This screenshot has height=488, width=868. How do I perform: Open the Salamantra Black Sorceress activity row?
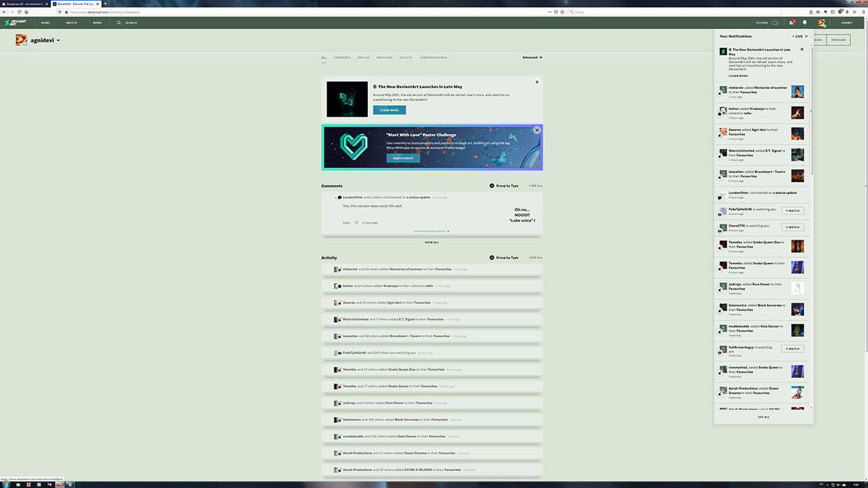click(432, 420)
